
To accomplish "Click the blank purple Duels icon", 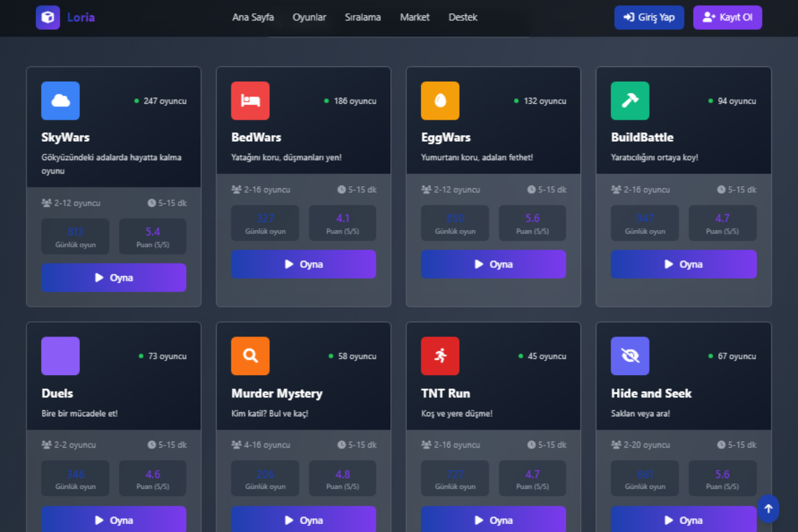I will click(x=61, y=356).
